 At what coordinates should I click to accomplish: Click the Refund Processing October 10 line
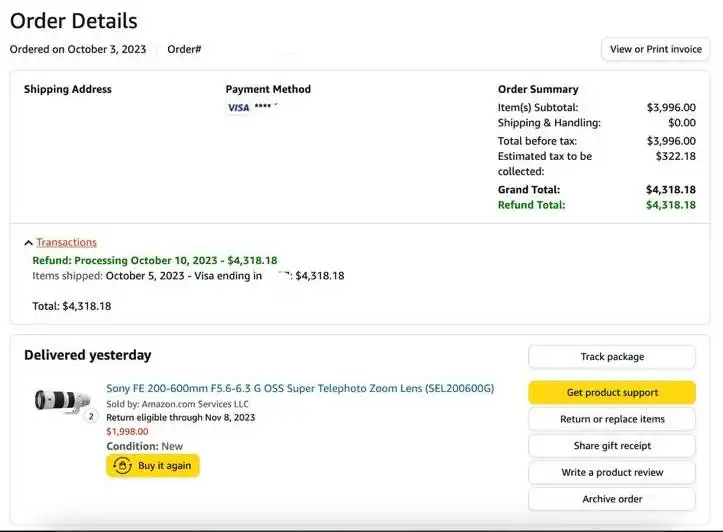click(x=155, y=260)
